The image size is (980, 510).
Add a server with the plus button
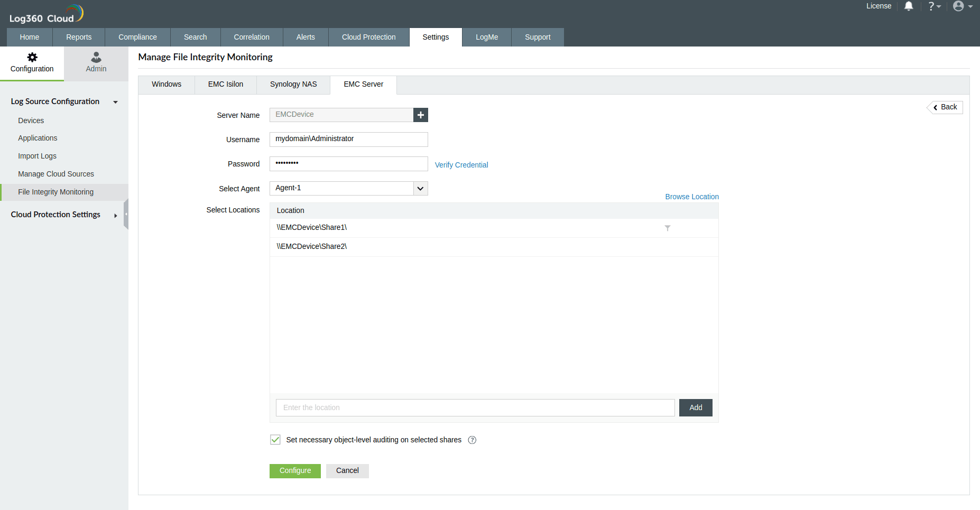pyautogui.click(x=421, y=115)
